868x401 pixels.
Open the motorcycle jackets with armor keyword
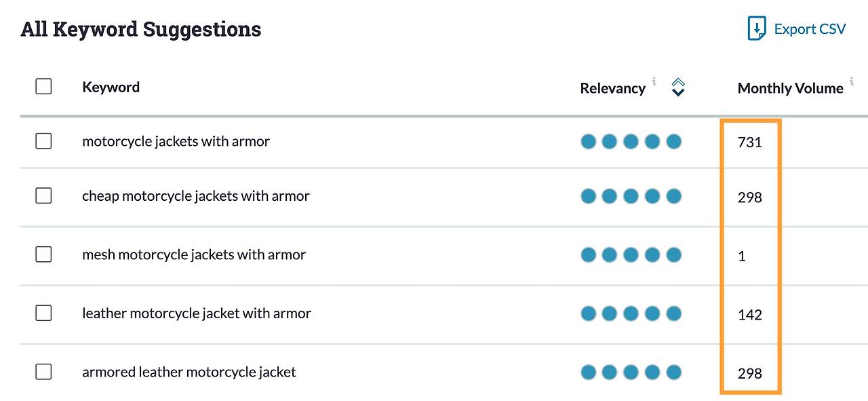coord(176,141)
